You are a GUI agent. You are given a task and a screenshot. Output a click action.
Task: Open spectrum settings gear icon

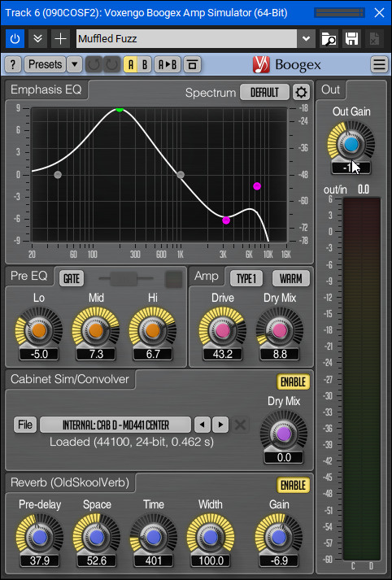tap(301, 92)
